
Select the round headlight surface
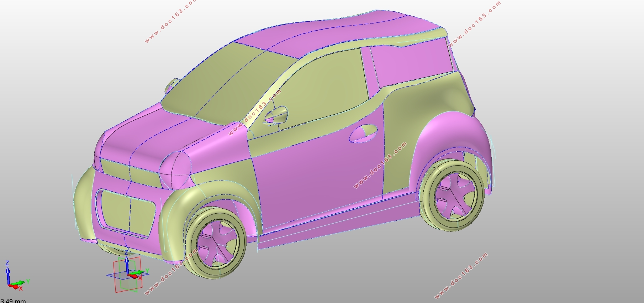point(176,170)
